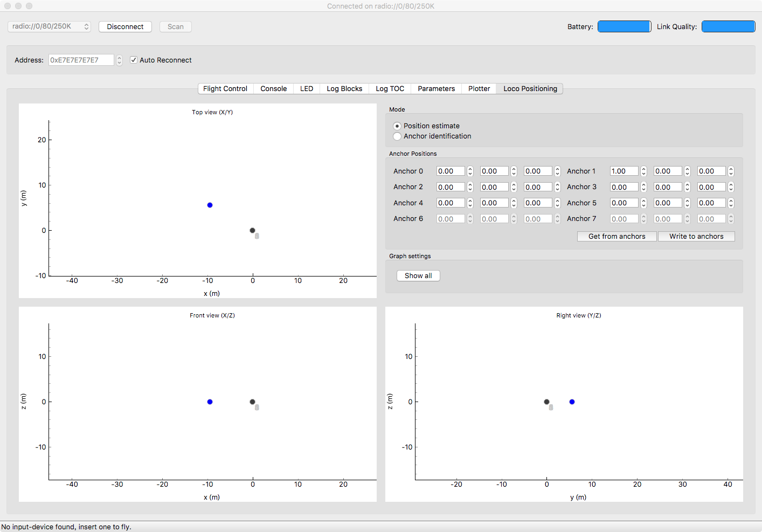The height and width of the screenshot is (532, 762).
Task: Click the Anchor 0 X value stepper
Action: pos(470,171)
